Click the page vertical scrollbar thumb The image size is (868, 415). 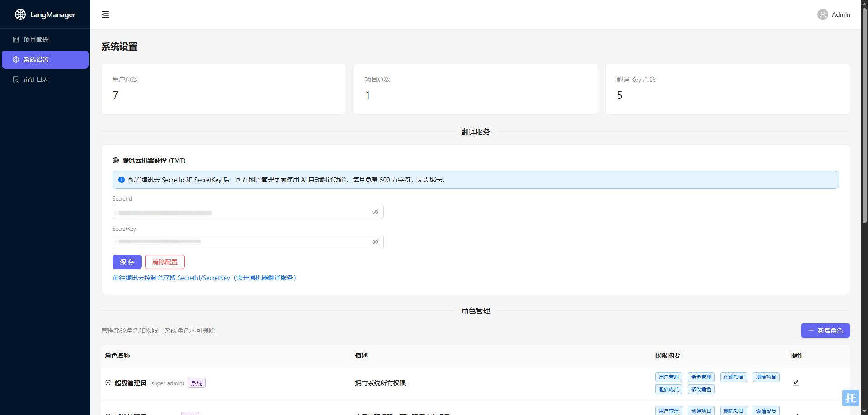864,115
